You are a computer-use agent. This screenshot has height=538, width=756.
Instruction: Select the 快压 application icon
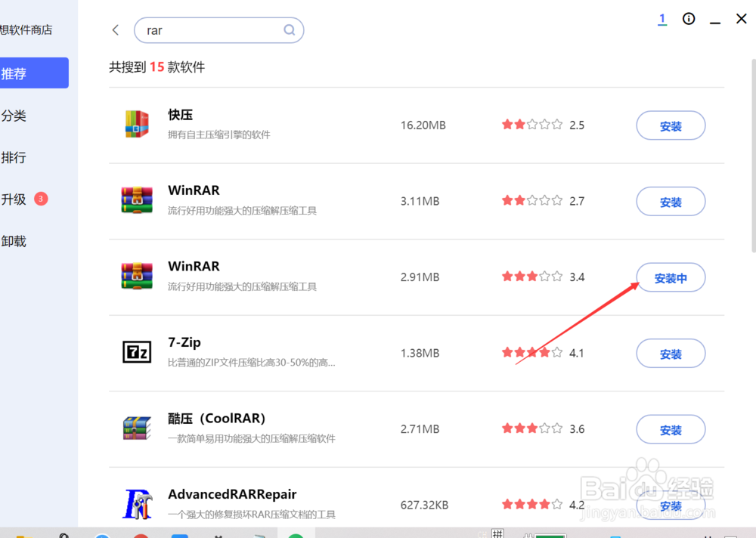136,124
